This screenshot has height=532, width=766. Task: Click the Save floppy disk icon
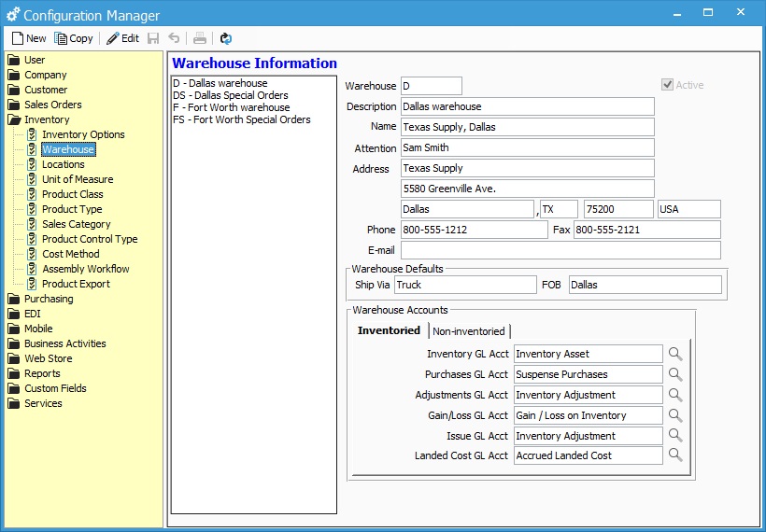[x=153, y=38]
